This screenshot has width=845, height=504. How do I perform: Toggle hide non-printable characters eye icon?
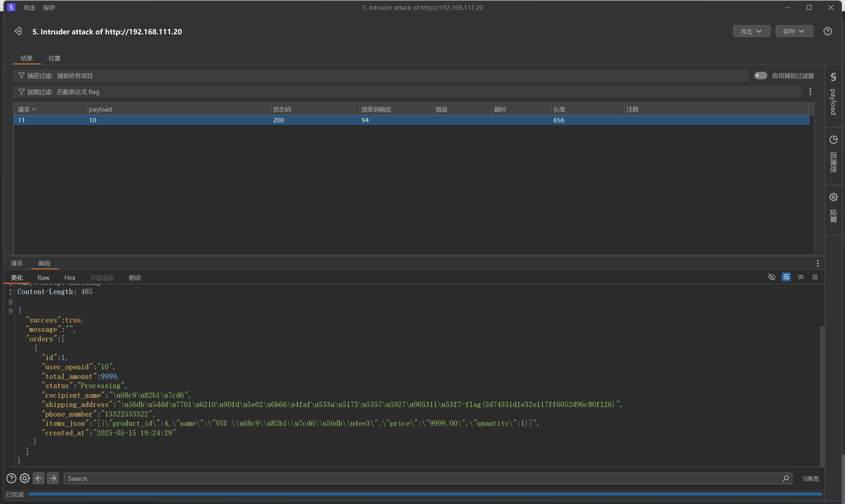click(x=772, y=277)
